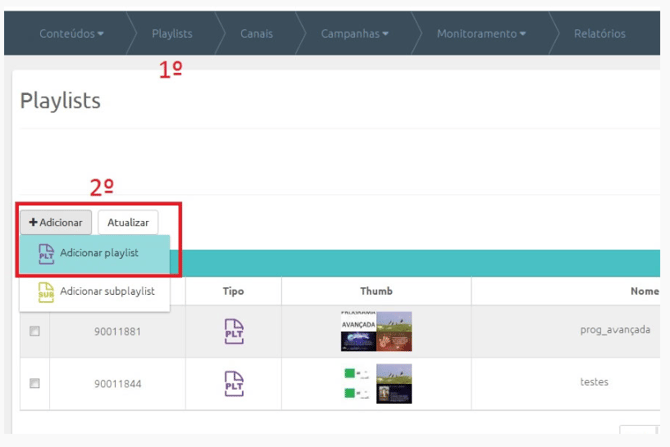Click the PLT icon beside Adicionar playlist

click(x=46, y=254)
